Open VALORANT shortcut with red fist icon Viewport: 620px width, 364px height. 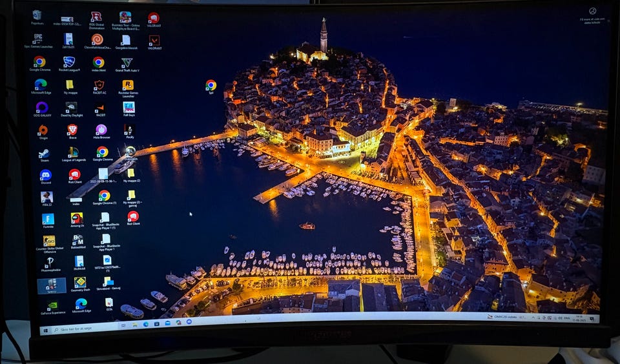point(154,20)
